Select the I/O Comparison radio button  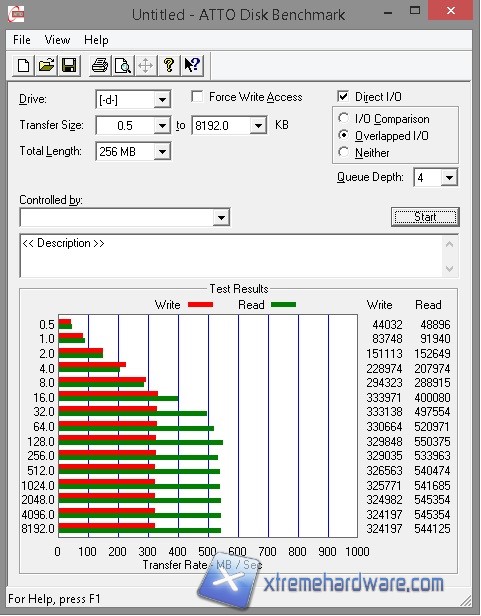click(343, 118)
